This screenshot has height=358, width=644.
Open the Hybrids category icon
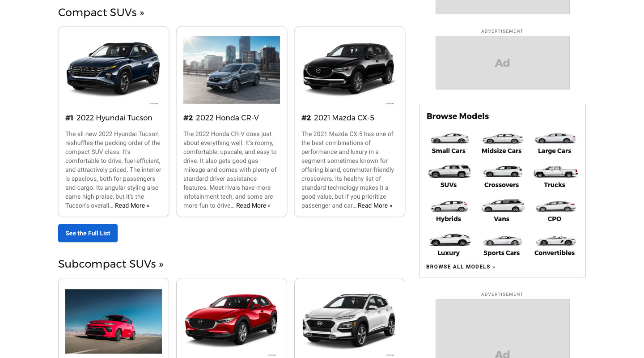(x=449, y=205)
